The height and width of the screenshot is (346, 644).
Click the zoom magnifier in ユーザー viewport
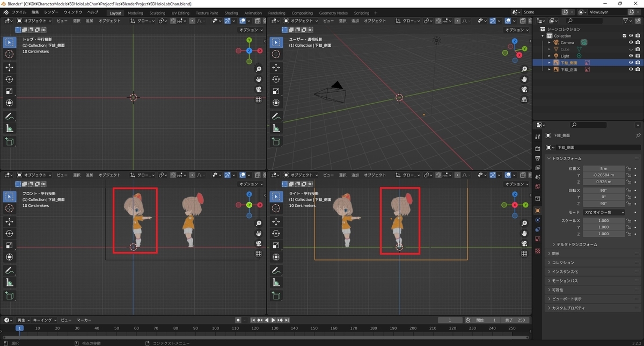(x=524, y=69)
